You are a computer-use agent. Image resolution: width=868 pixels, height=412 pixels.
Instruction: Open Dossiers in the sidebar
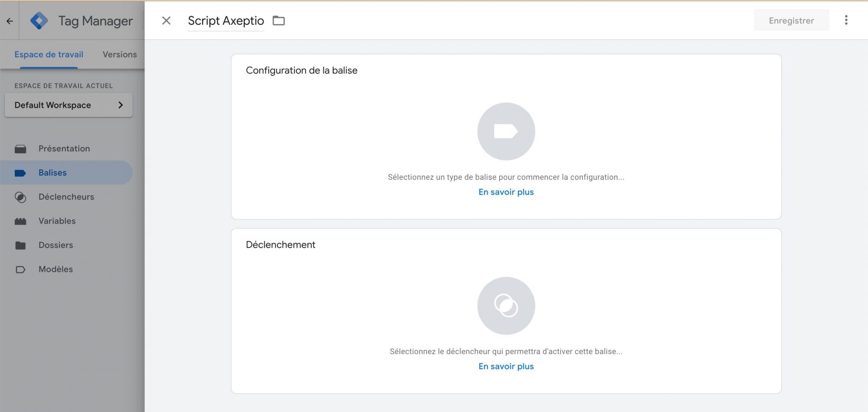click(x=56, y=245)
